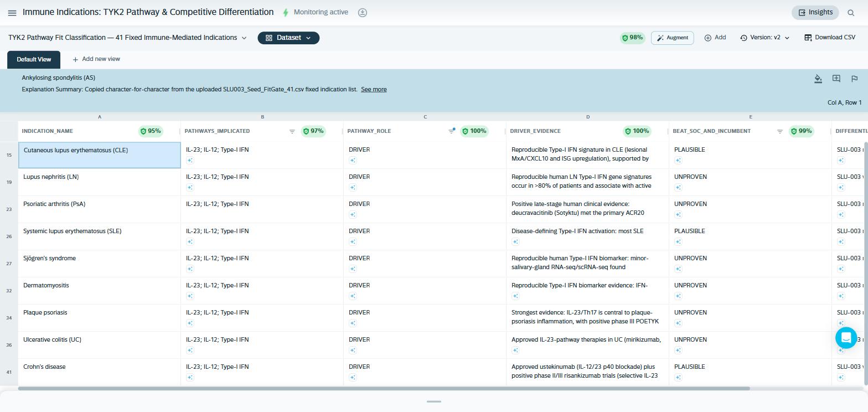Click the 100% badge on DRIVER_EVIDENCE column
This screenshot has width=868, height=412.
pyautogui.click(x=637, y=131)
